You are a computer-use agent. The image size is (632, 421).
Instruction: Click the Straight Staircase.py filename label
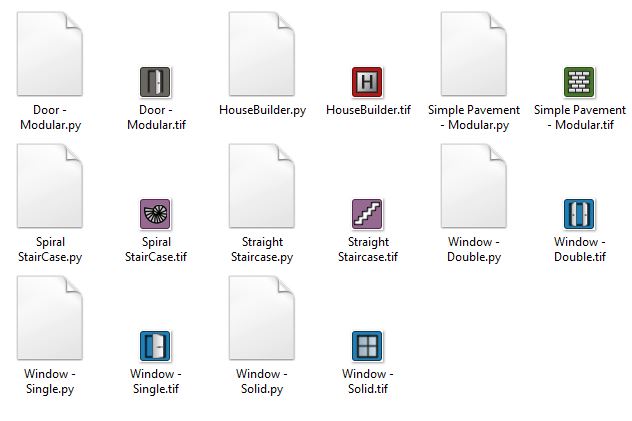coord(262,249)
